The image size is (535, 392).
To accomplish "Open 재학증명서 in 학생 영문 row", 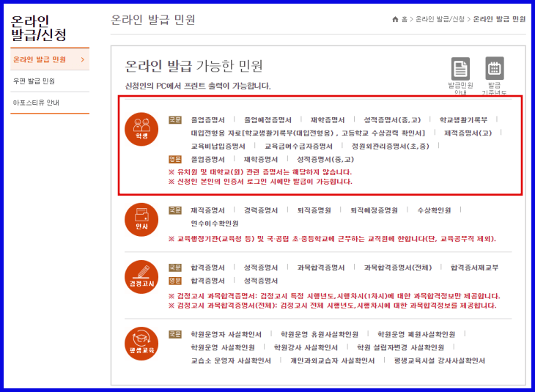I will pos(261,159).
